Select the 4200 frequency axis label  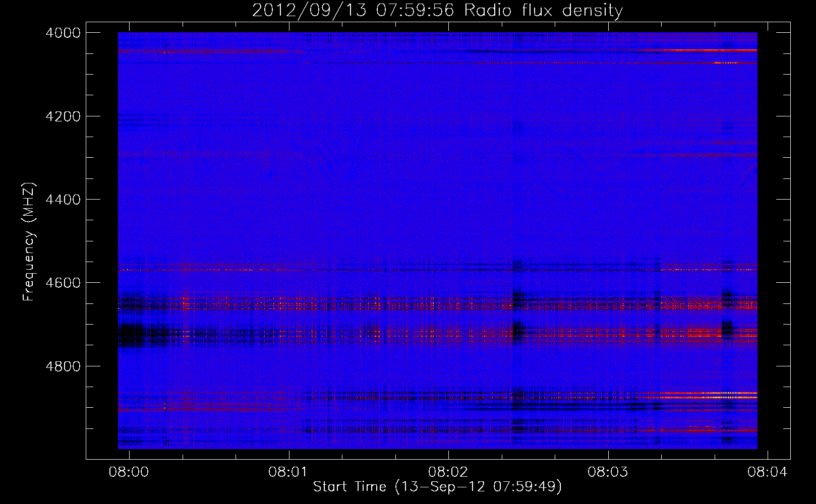63,116
